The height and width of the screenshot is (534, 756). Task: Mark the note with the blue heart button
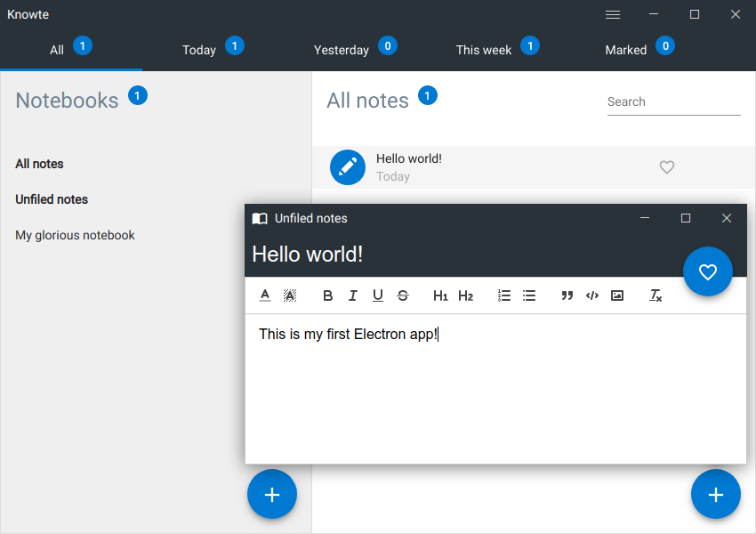[x=707, y=271]
